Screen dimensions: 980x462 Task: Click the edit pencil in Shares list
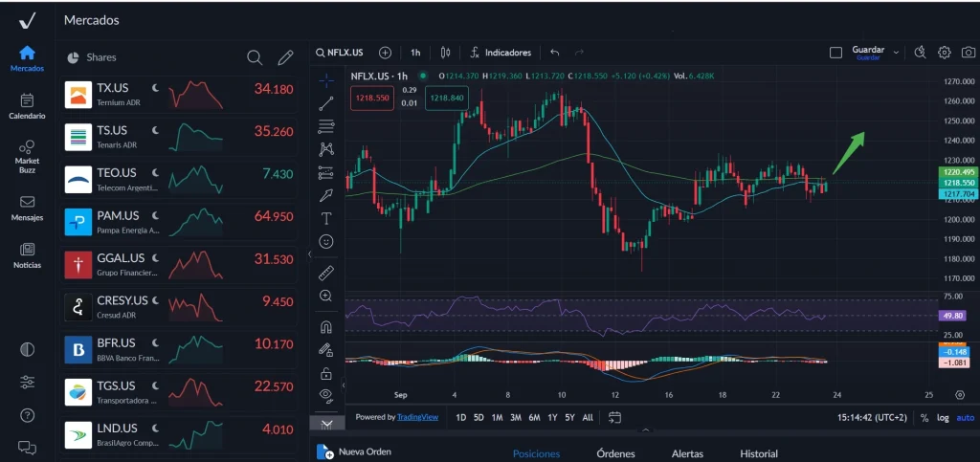284,57
